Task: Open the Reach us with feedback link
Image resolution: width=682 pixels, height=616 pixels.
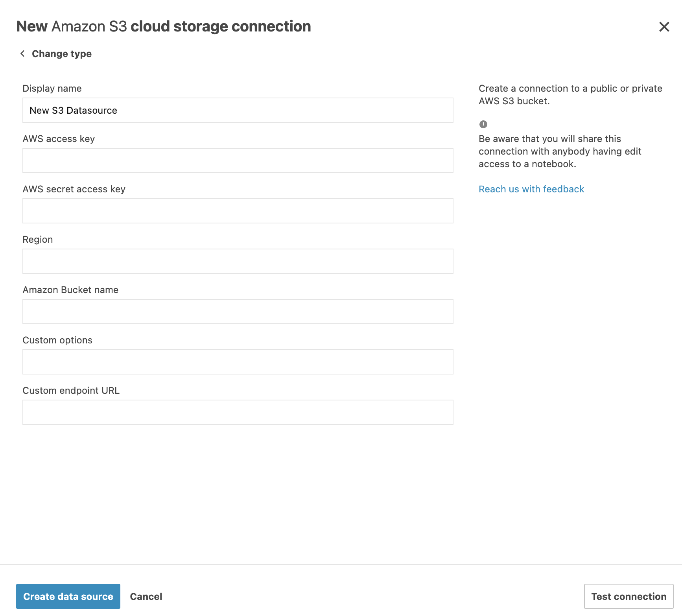Action: point(531,189)
